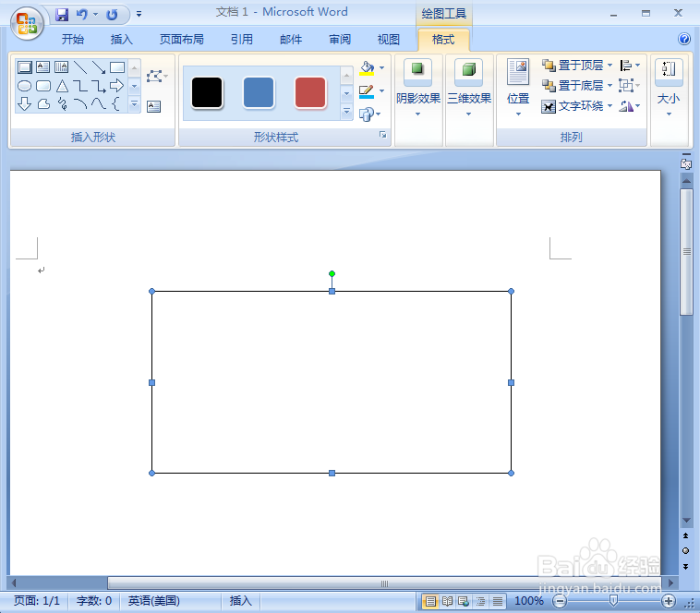Switch to outline view
The image size is (700, 613).
click(481, 601)
